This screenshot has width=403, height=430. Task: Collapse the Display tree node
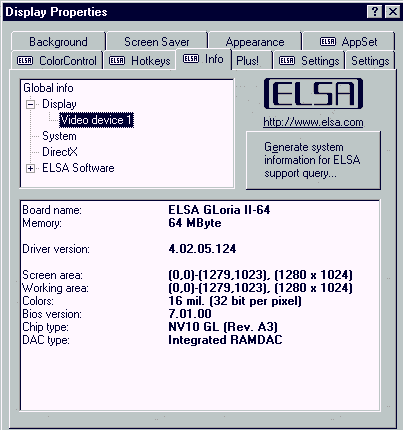30,104
